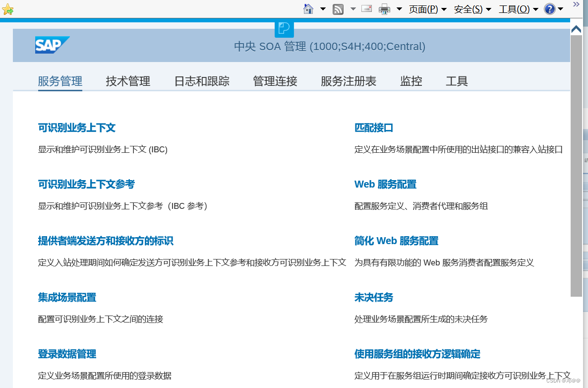The width and height of the screenshot is (588, 388).
Task: Open the Print dropdown menu
Action: (x=399, y=9)
